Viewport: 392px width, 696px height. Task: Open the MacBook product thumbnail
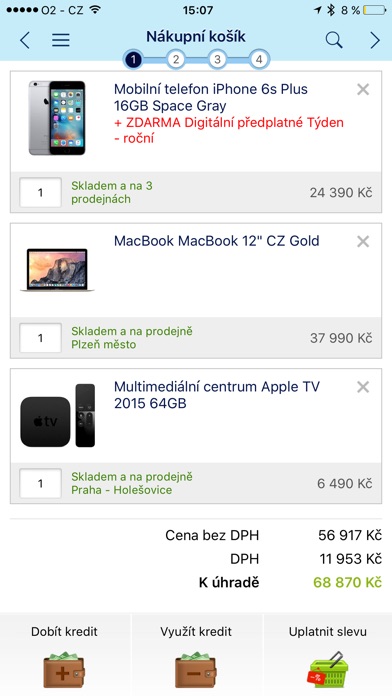(x=57, y=270)
